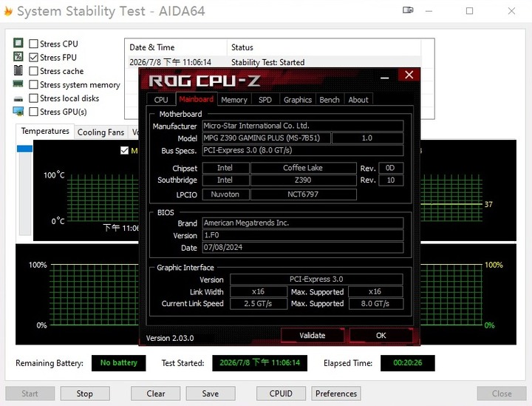
Task: Click the Southbridge 'Z390' field
Action: 304,180
